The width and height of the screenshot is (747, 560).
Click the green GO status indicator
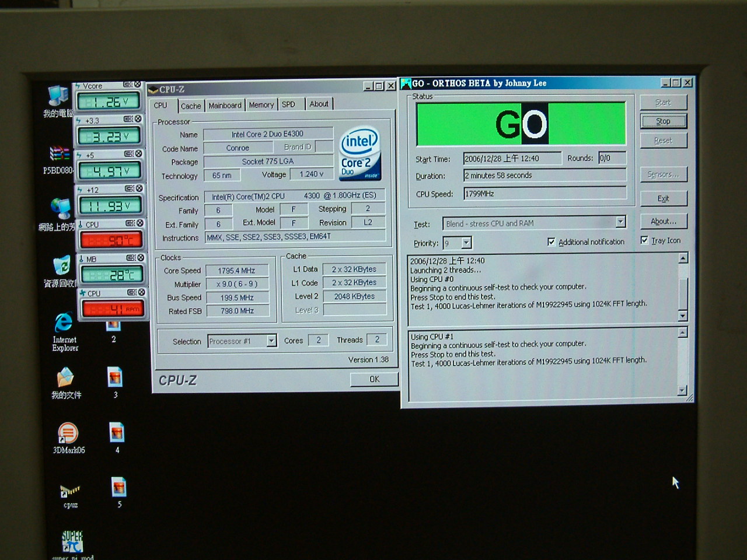click(x=521, y=124)
